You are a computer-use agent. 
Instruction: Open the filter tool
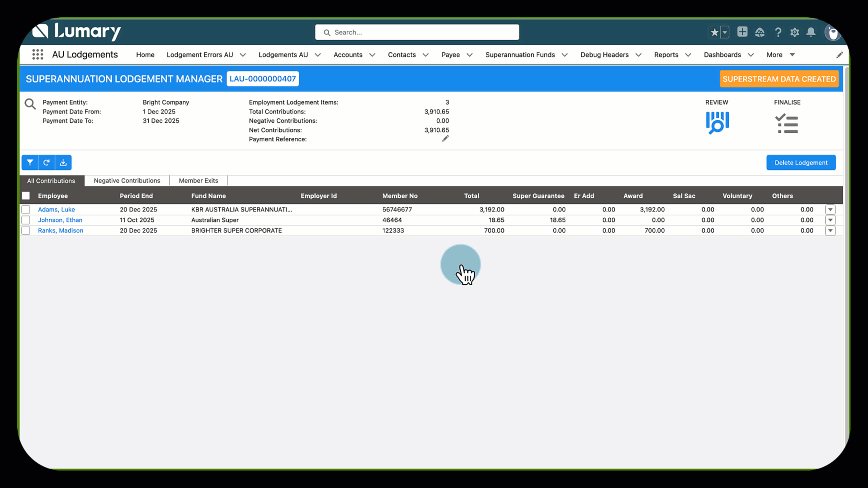tap(30, 163)
